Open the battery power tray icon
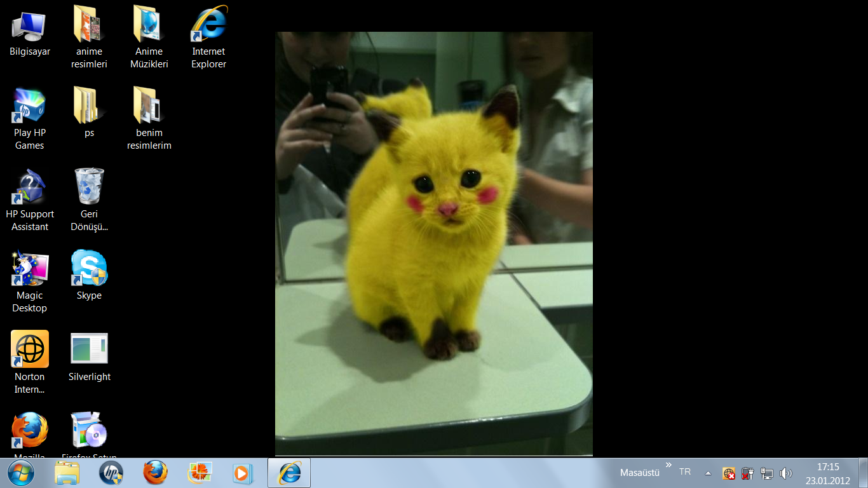Screen dimensions: 868x488 pos(748,473)
